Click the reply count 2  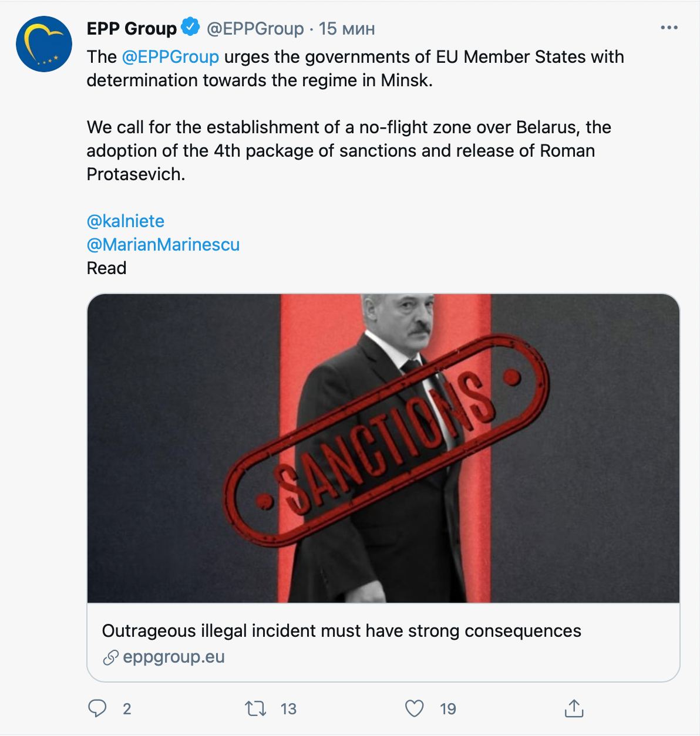[x=127, y=709]
